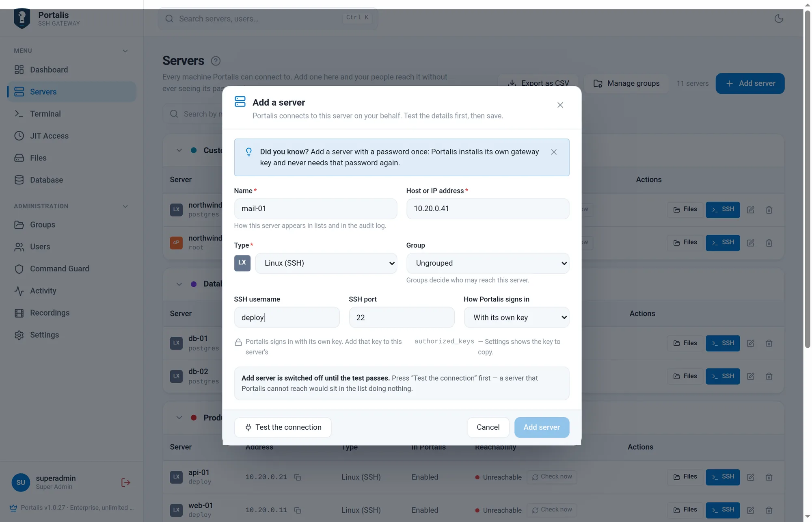Open JIT Access page
The image size is (812, 522).
71,136
